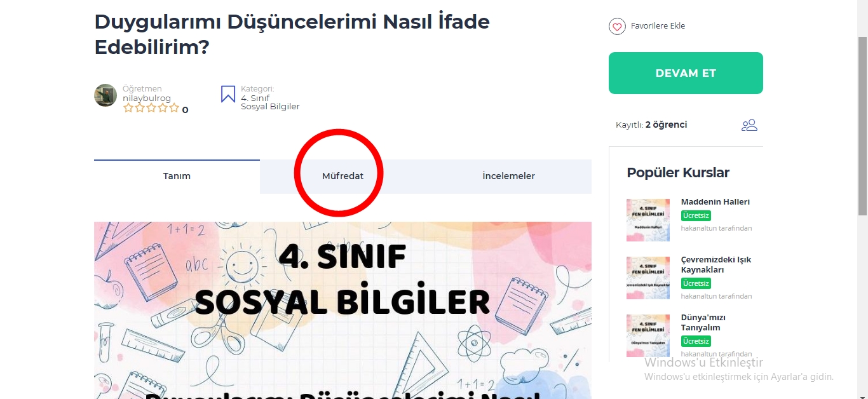Click the Favorilere Ekle text link
868x399 pixels.
pyautogui.click(x=658, y=26)
